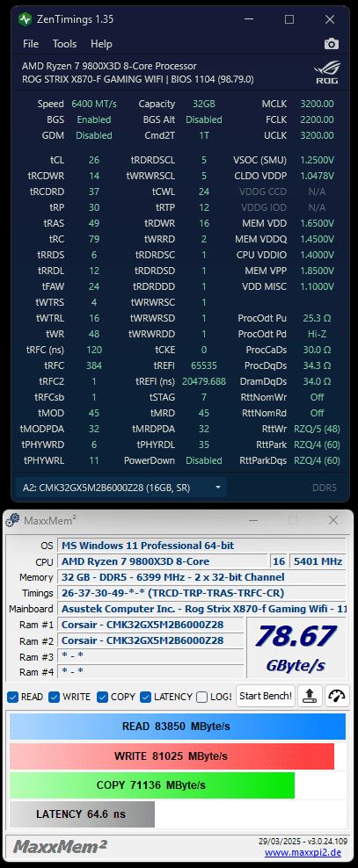Open the MaxxMem speedometer gauge icon

[337, 696]
